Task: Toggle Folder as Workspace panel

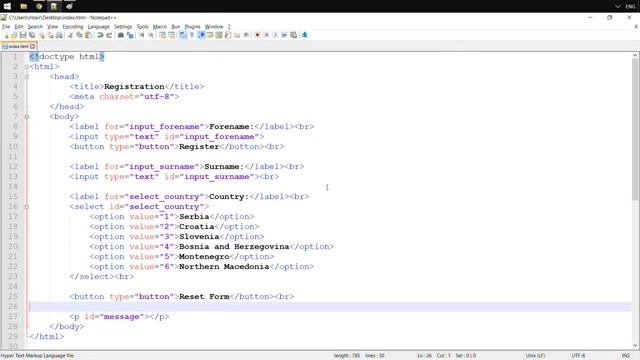Action: click(x=237, y=35)
